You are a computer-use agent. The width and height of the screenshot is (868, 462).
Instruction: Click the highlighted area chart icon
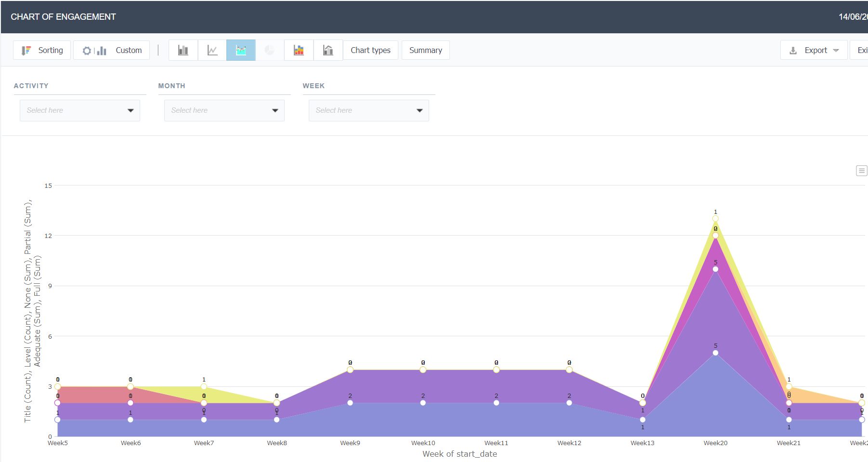point(241,50)
